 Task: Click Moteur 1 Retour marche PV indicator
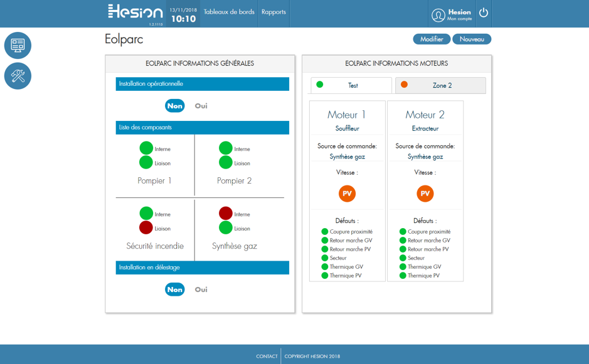(x=325, y=249)
